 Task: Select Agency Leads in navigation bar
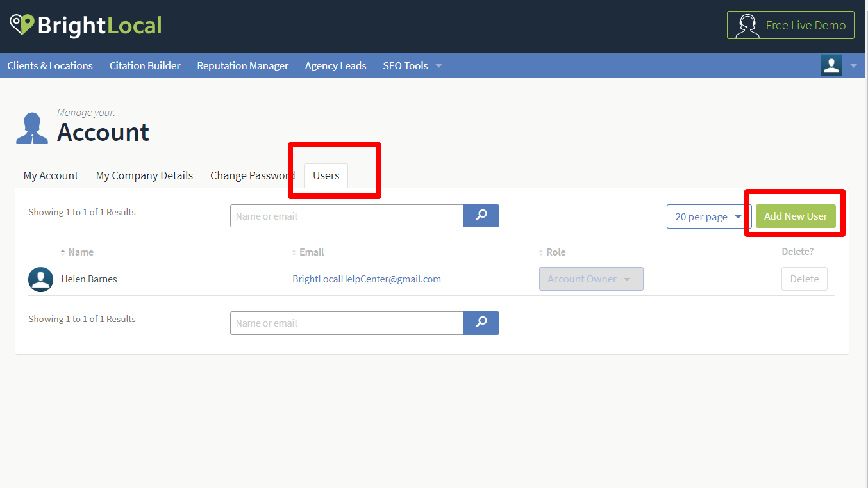click(336, 65)
